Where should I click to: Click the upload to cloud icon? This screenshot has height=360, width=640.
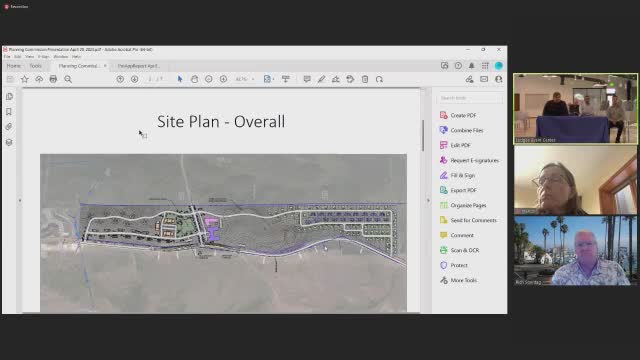[x=39, y=79]
